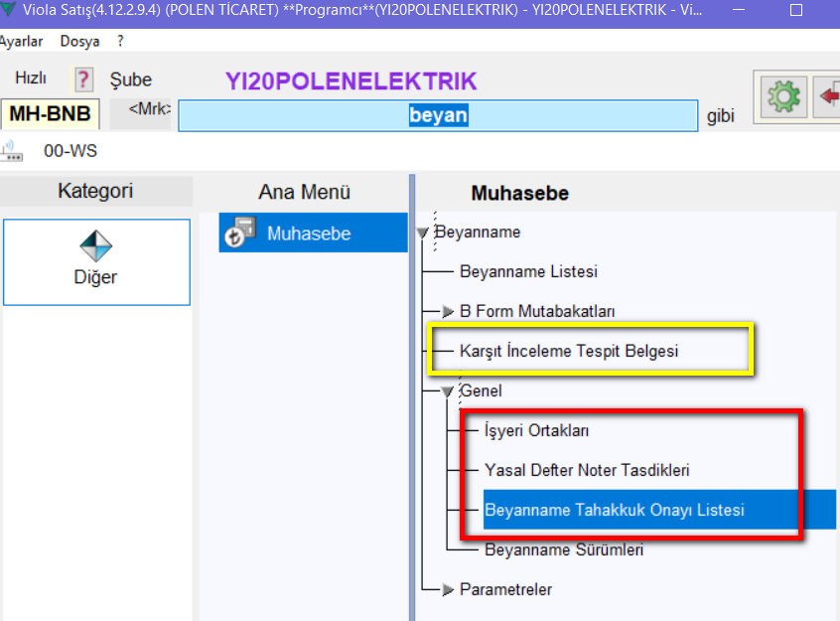Click the search field containing beyan

pos(438,115)
